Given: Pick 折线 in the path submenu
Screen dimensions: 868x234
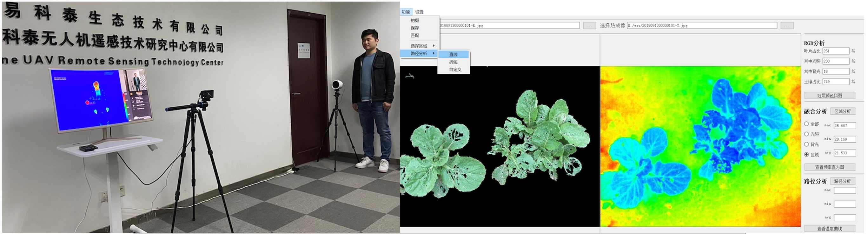Looking at the screenshot, I should click(453, 62).
